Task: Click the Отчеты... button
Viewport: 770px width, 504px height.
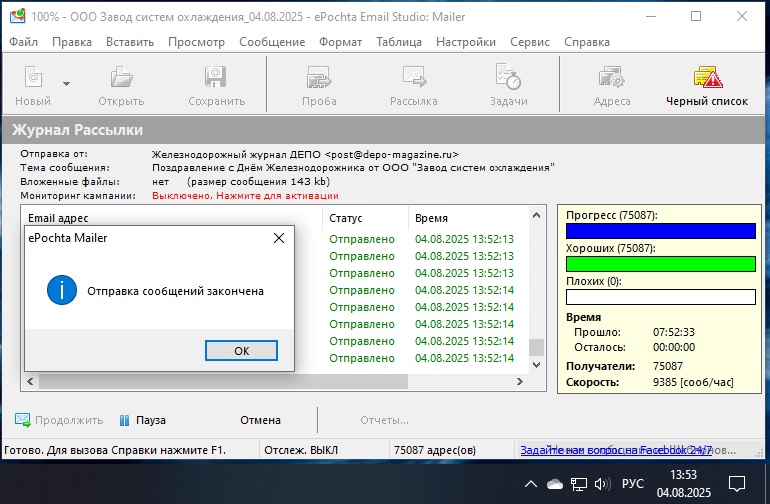Action: pyautogui.click(x=384, y=420)
